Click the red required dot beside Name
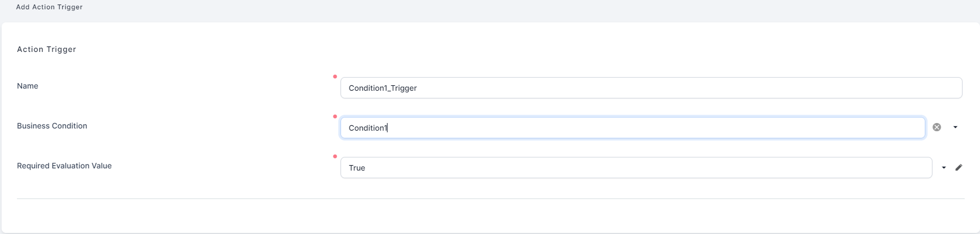The image size is (980, 234). click(335, 77)
